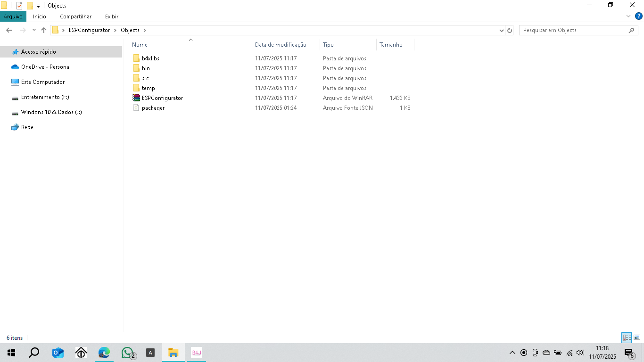The image size is (644, 362).
Task: Open the volume control in the tray
Action: (x=580, y=353)
